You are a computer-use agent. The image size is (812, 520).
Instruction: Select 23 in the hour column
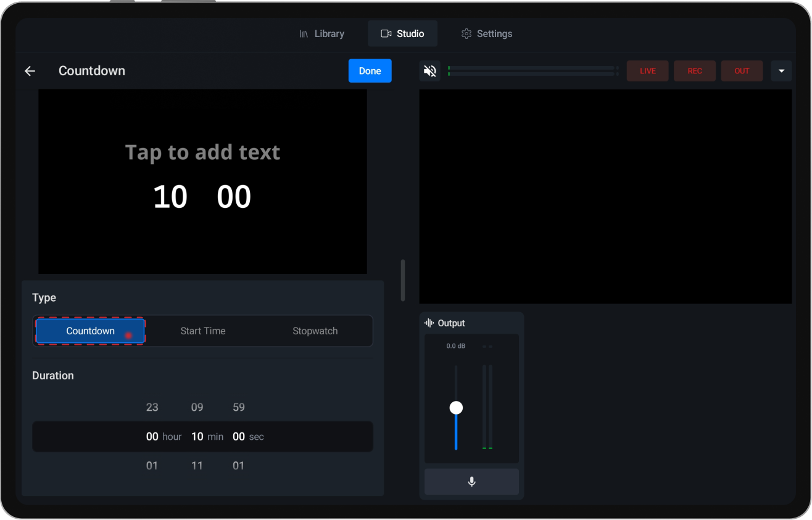152,407
